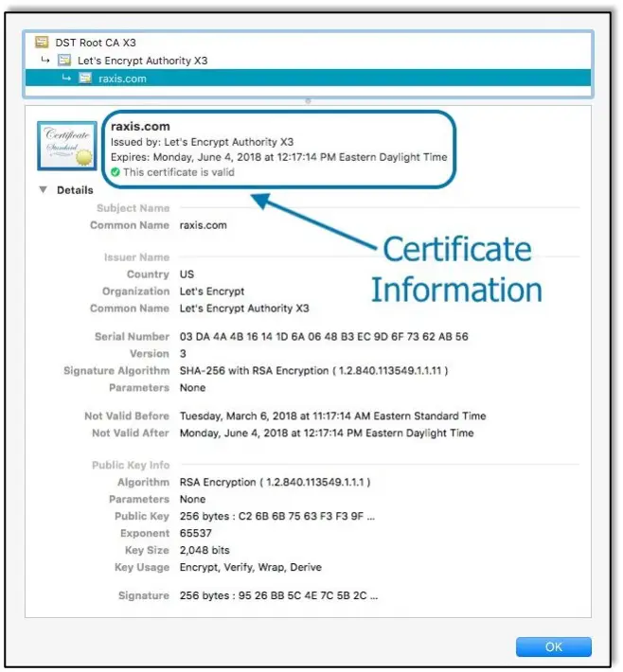Click the Exponent field label
Viewport: 623px width, 672px height.
click(145, 534)
